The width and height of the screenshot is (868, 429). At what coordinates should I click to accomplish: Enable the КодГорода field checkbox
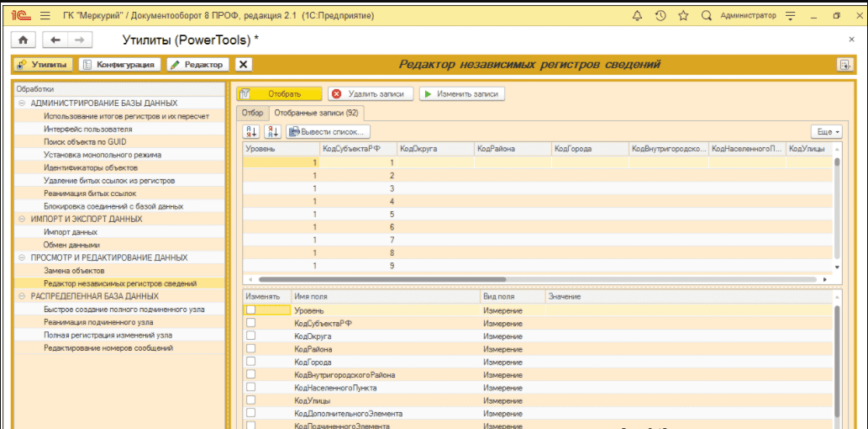pos(250,362)
